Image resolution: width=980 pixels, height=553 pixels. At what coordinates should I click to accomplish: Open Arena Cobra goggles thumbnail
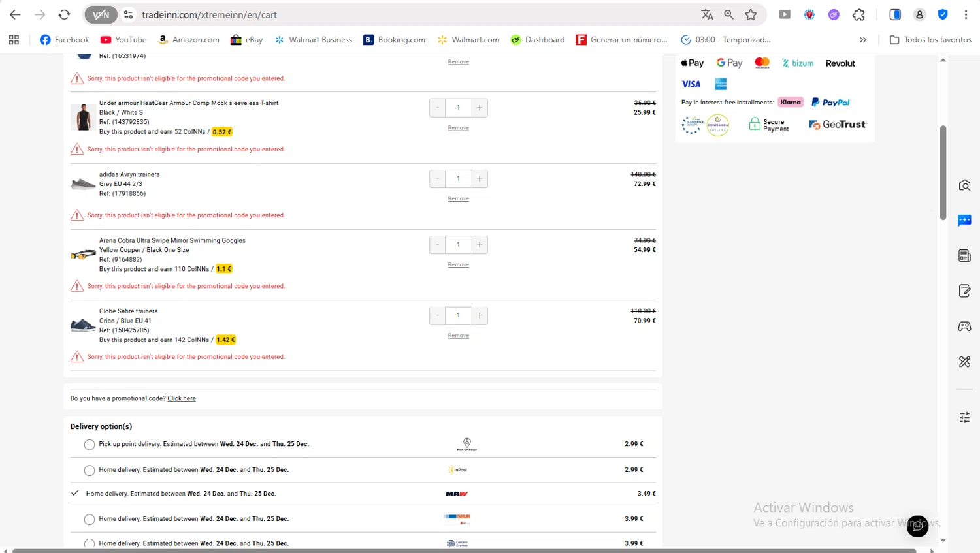[x=83, y=254]
